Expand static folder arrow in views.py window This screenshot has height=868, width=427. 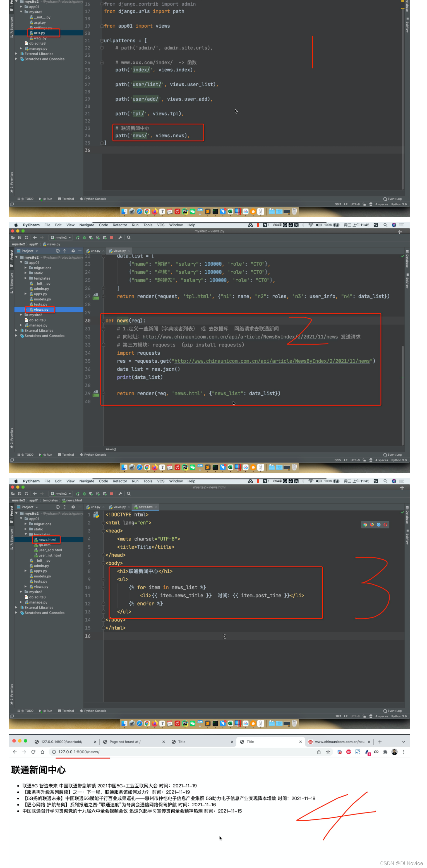point(26,273)
